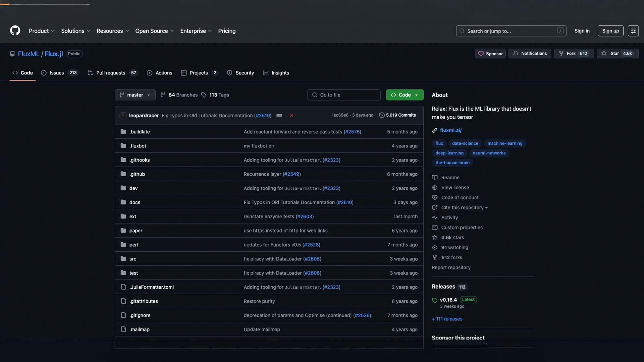Screen dimensions: 644x362
Task: Focus the Go to file field
Action: pos(344,95)
